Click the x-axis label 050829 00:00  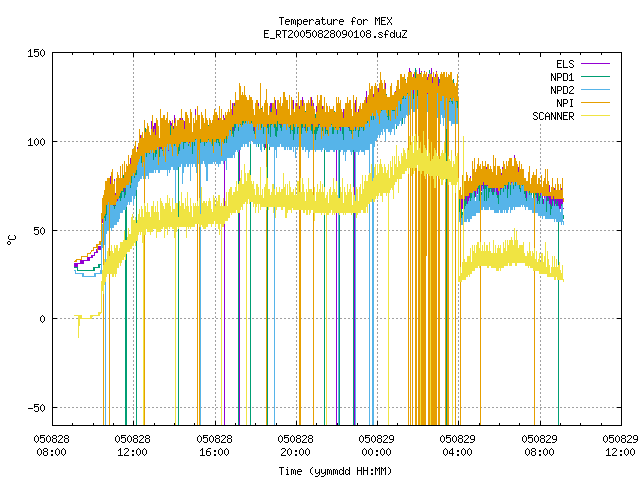click(376, 445)
